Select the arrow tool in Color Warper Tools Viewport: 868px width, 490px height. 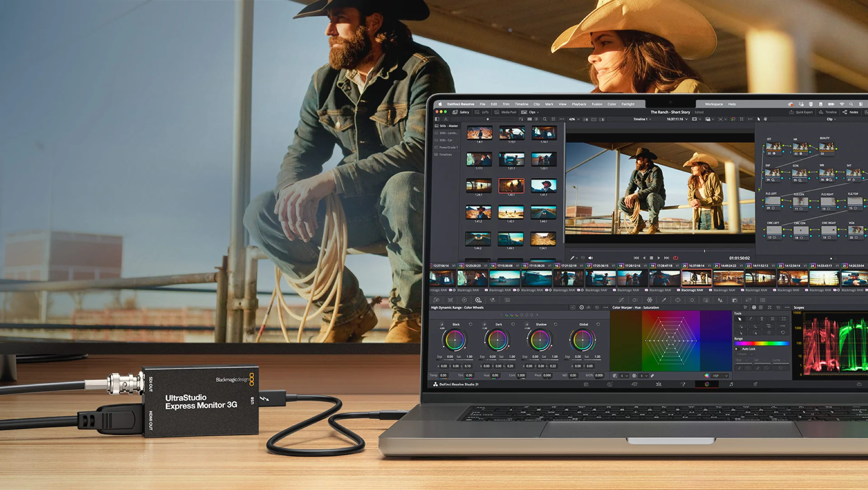click(740, 319)
